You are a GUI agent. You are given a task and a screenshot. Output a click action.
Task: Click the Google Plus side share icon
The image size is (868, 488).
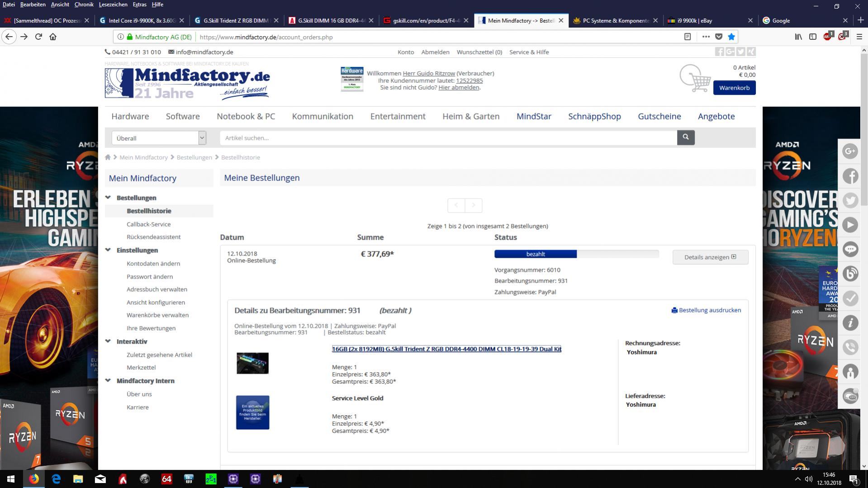click(x=850, y=151)
